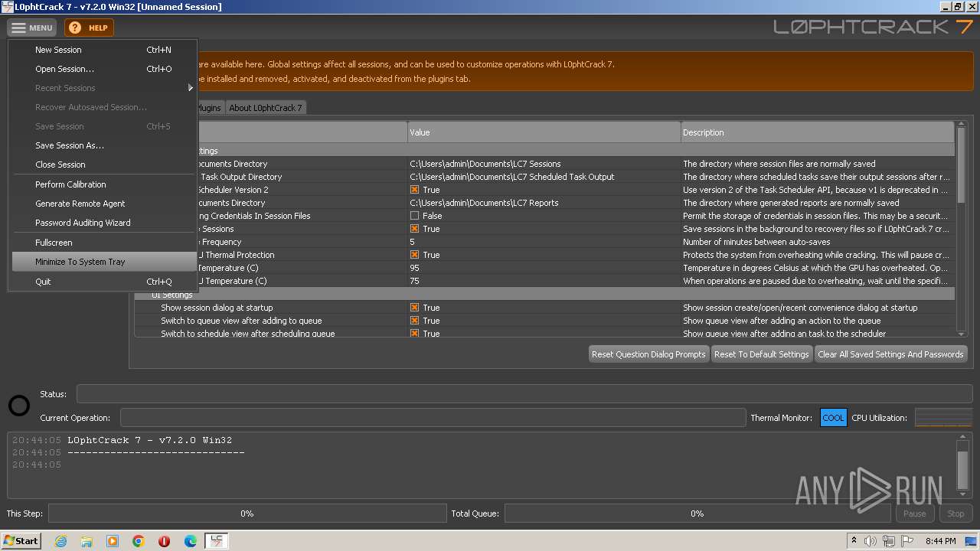Click the cooldown temperature value 75
The height and width of the screenshot is (551, 980).
pos(414,281)
